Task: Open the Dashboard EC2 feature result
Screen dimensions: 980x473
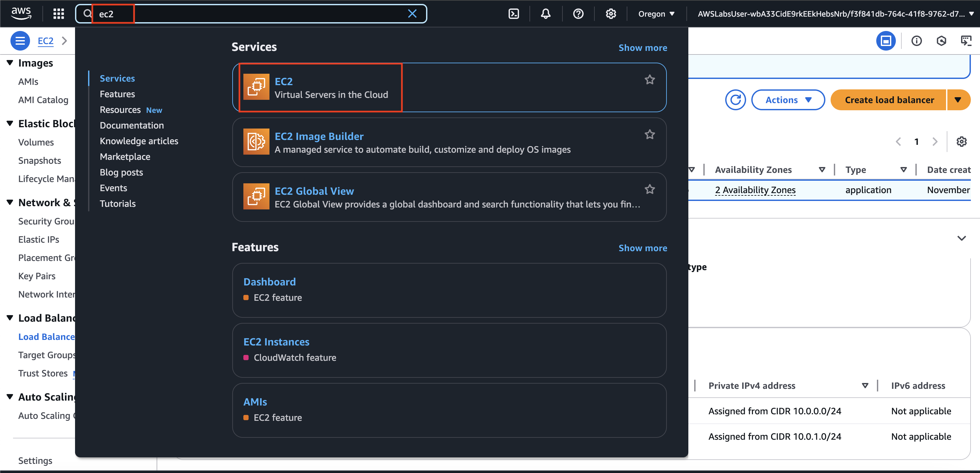Action: 449,290
